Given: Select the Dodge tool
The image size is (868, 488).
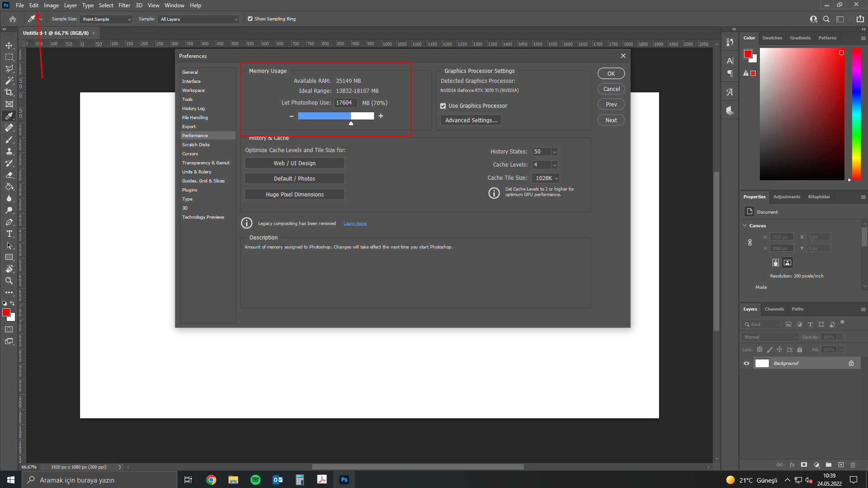Looking at the screenshot, I should tap(9, 210).
